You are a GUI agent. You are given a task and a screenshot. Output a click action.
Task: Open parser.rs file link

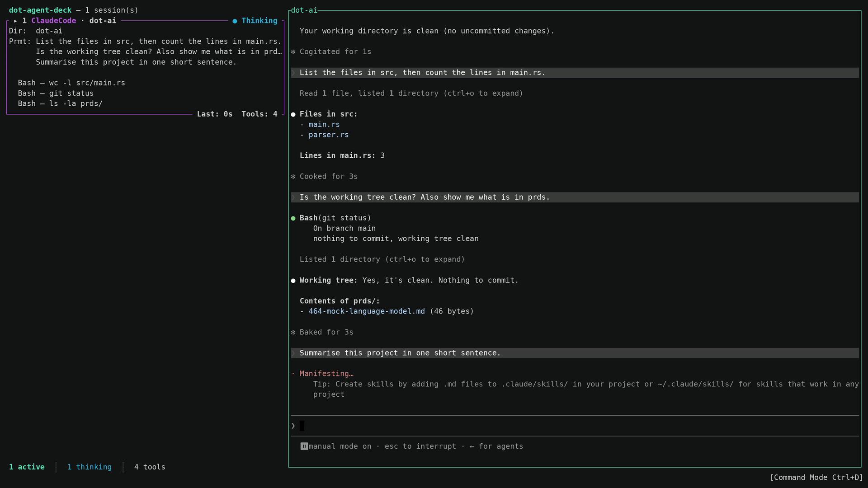tap(329, 135)
